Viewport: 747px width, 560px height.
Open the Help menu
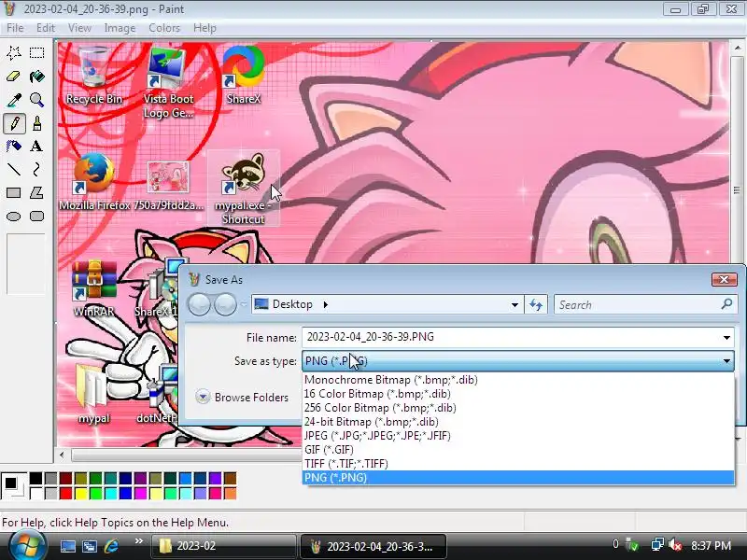tap(204, 28)
